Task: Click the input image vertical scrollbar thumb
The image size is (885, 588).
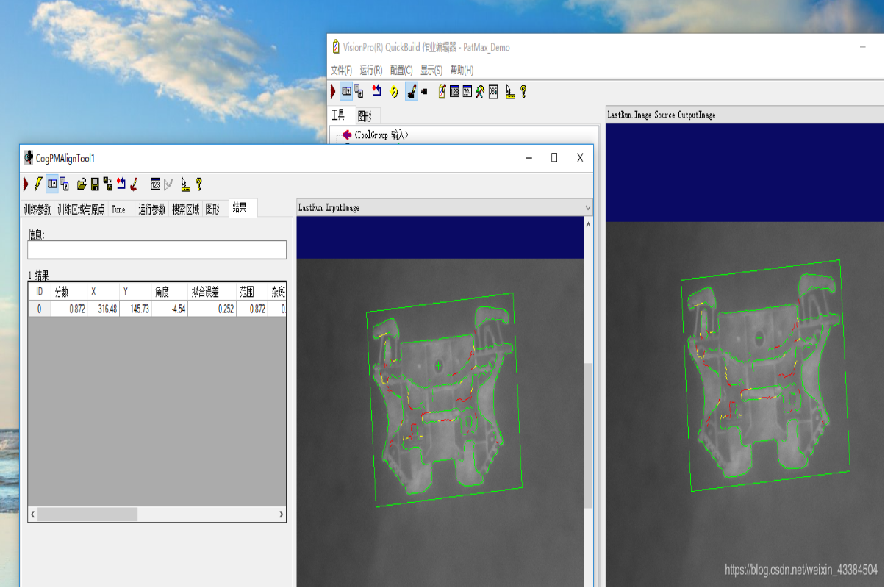Action: [588, 434]
